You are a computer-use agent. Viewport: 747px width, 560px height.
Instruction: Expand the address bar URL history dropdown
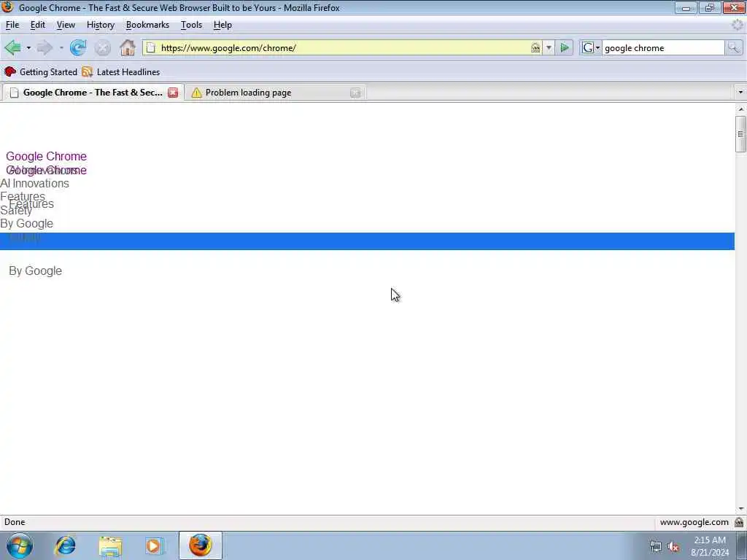pos(549,47)
